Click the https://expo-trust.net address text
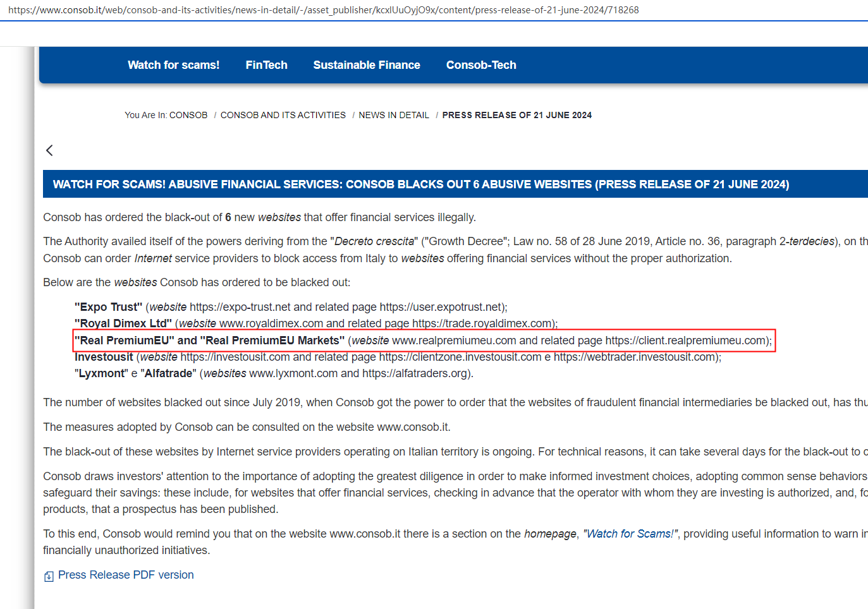 point(240,307)
